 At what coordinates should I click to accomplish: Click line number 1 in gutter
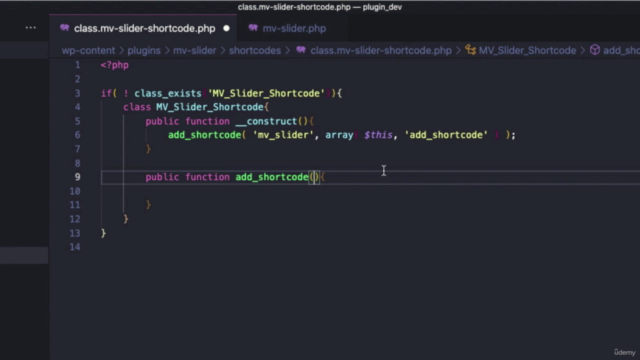tap(78, 65)
